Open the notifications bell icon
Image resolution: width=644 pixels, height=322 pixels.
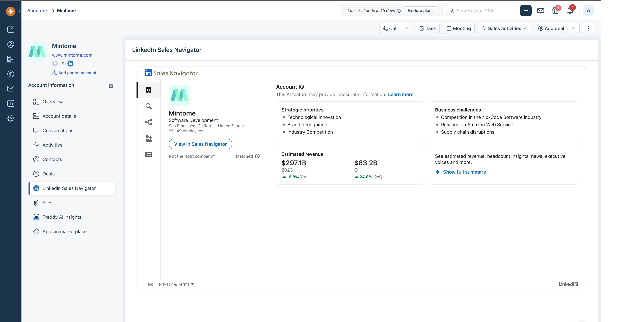[570, 11]
